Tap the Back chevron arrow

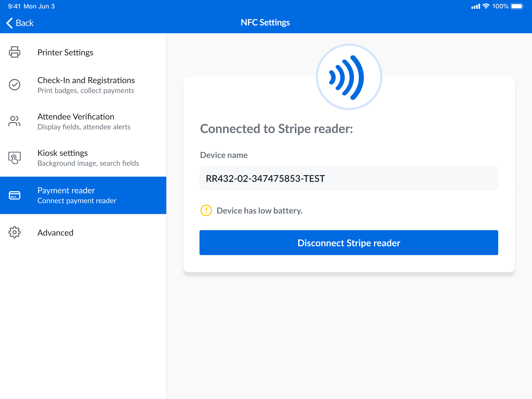click(10, 23)
